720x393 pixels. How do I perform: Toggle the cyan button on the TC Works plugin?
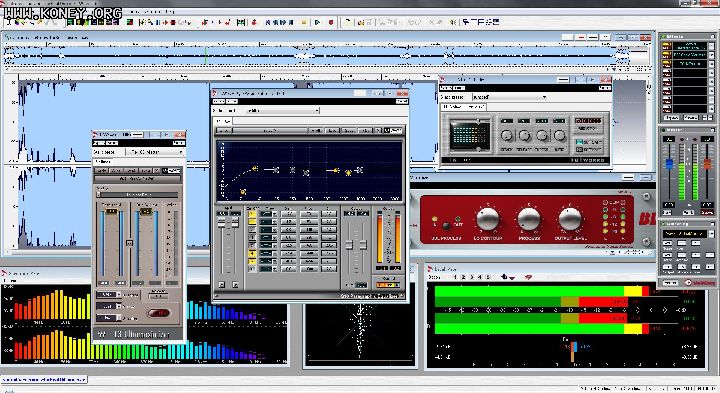(579, 142)
